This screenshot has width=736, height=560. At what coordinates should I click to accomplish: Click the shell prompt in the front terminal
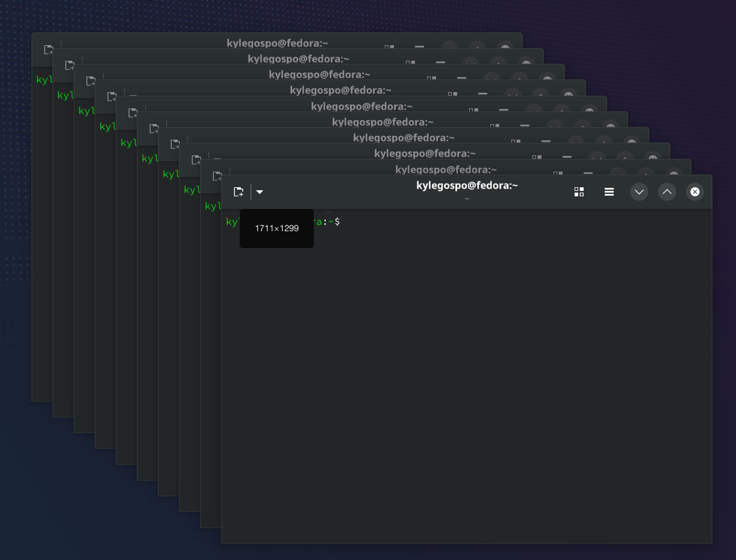(282, 222)
